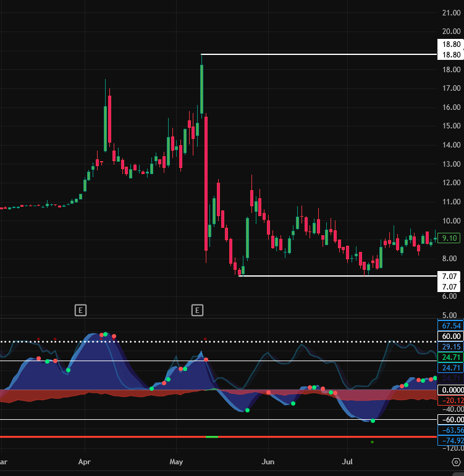
Task: Click the 13.00 price axis label
Action: (x=451, y=164)
